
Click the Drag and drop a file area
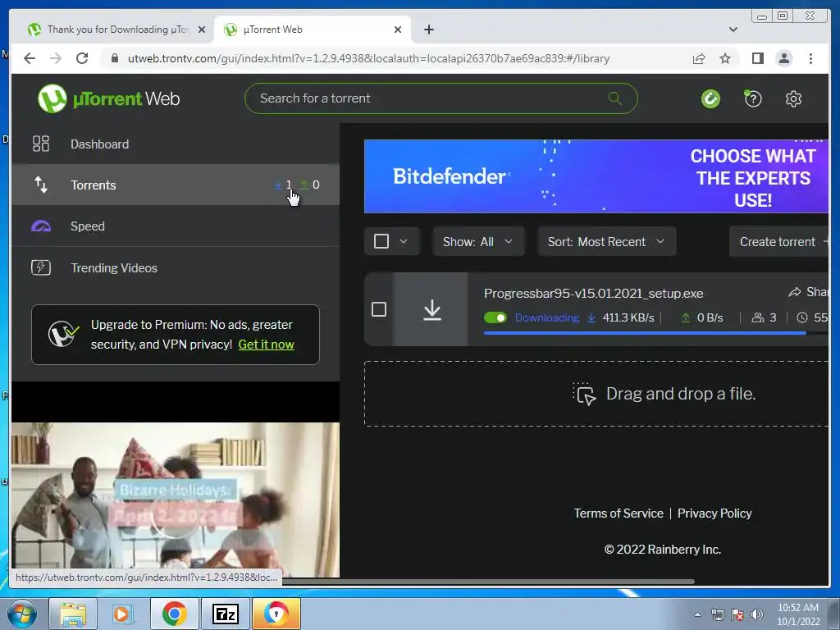(596, 394)
